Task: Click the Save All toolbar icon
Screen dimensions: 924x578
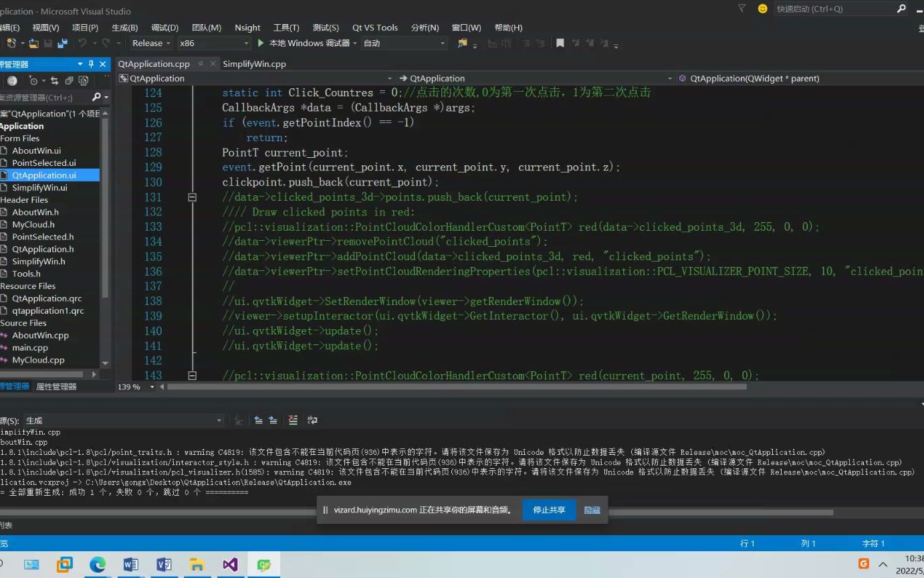Action: point(63,43)
